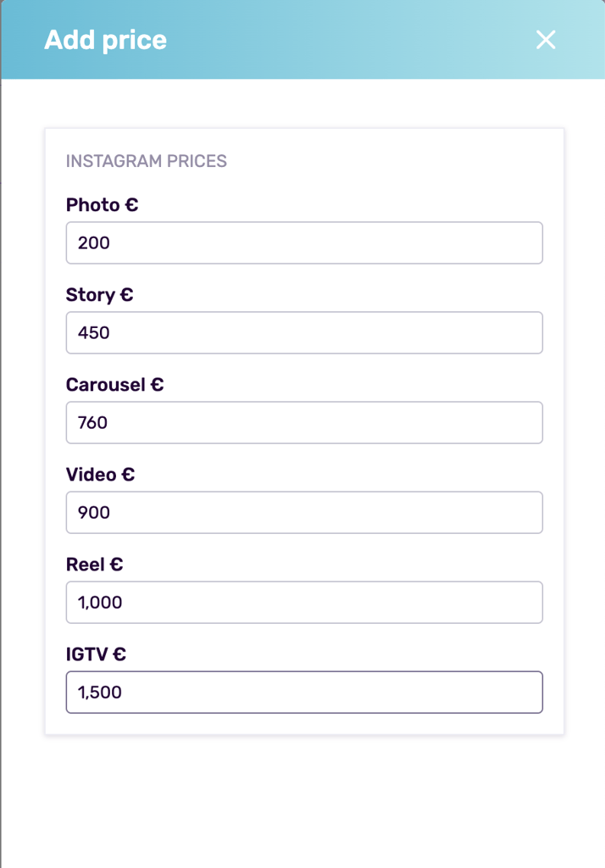Click the Photo € label
The image size is (605, 868).
102,205
